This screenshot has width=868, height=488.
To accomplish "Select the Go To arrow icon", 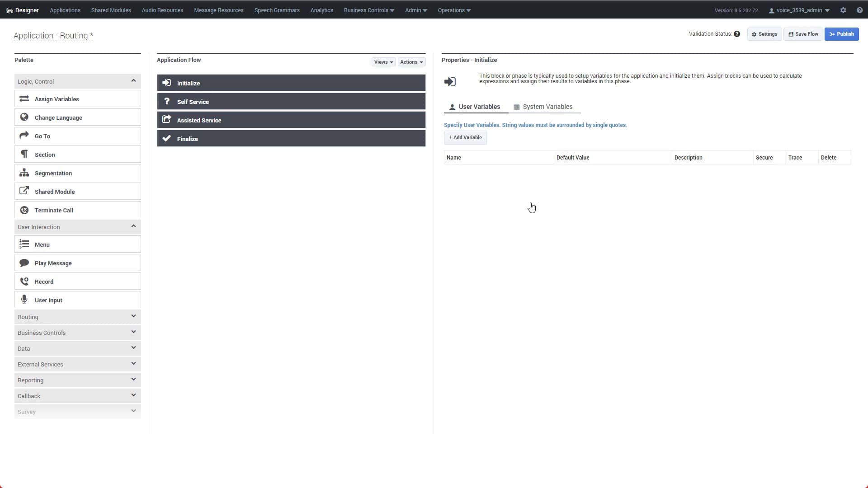I will [24, 135].
